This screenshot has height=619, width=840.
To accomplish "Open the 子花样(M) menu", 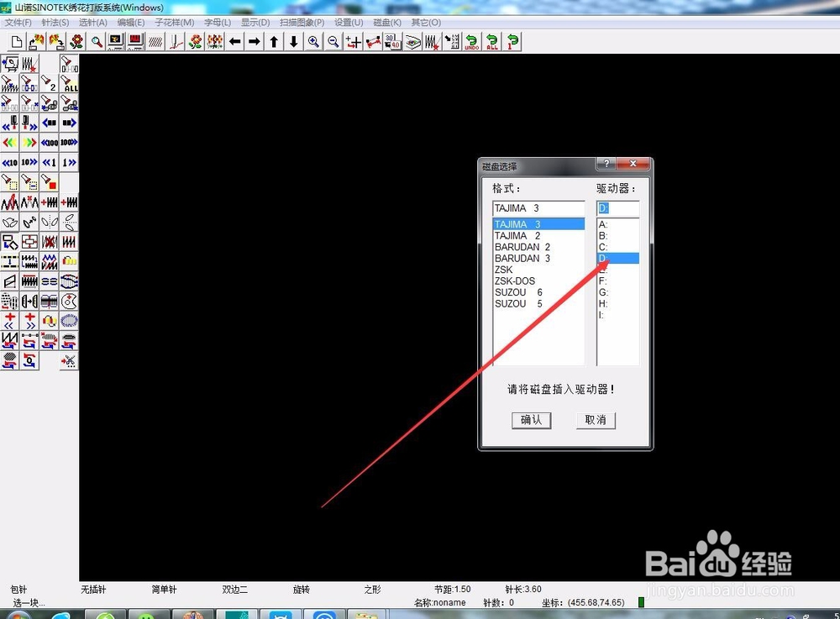I will click(175, 23).
